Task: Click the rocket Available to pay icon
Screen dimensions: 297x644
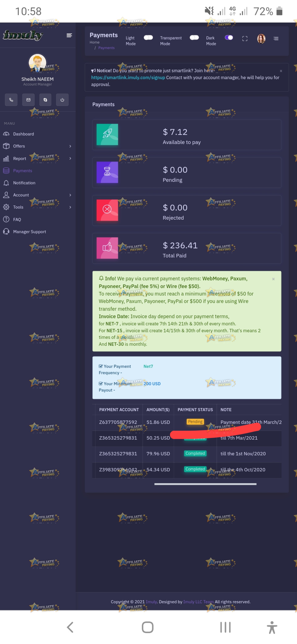Action: (x=107, y=134)
